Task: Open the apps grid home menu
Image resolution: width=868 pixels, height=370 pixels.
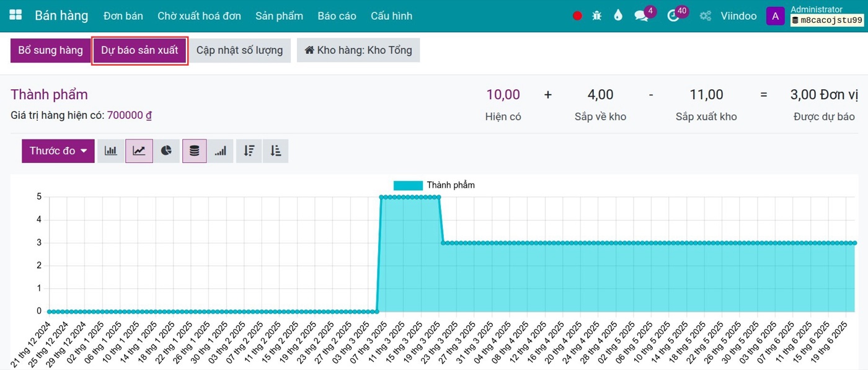Action: click(15, 15)
